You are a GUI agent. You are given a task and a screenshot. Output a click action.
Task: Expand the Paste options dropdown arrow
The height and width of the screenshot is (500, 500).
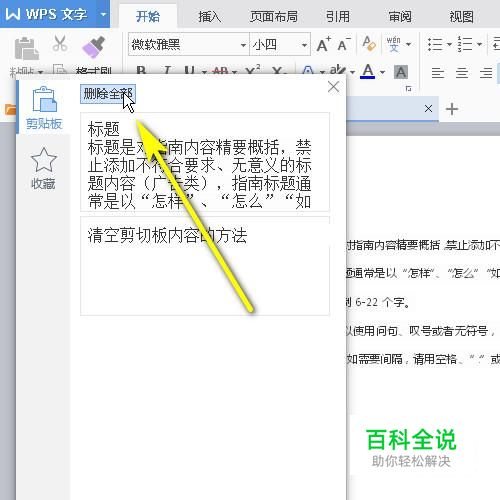pyautogui.click(x=41, y=72)
